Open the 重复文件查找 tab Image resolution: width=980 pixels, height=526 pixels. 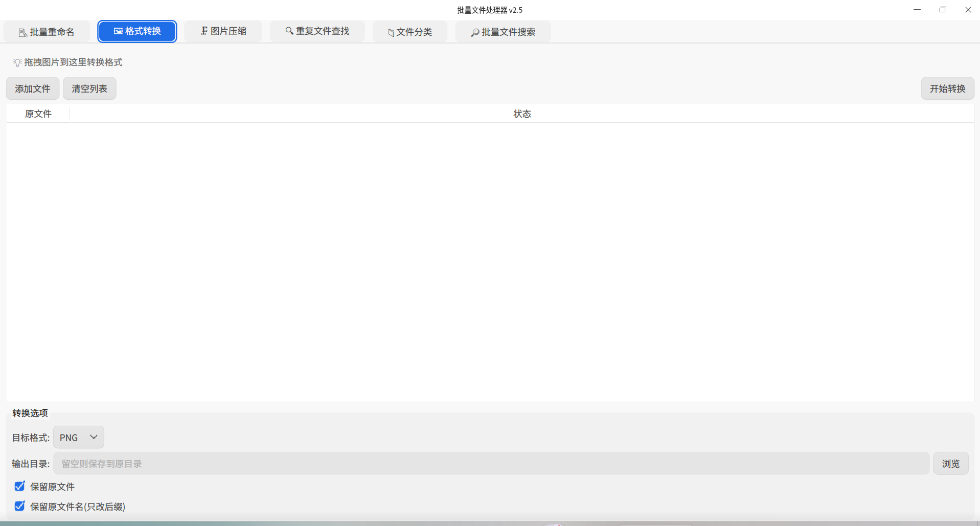click(x=317, y=31)
